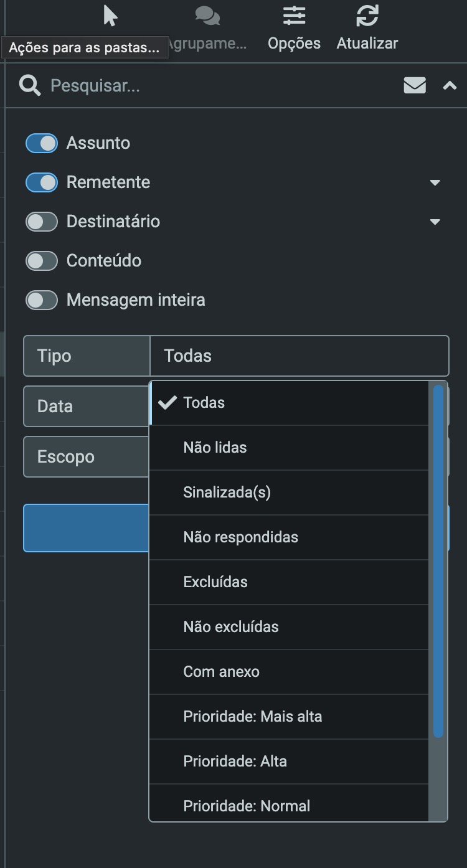Image resolution: width=467 pixels, height=868 pixels.
Task: Enable the Conteúdo toggle
Action: (x=41, y=260)
